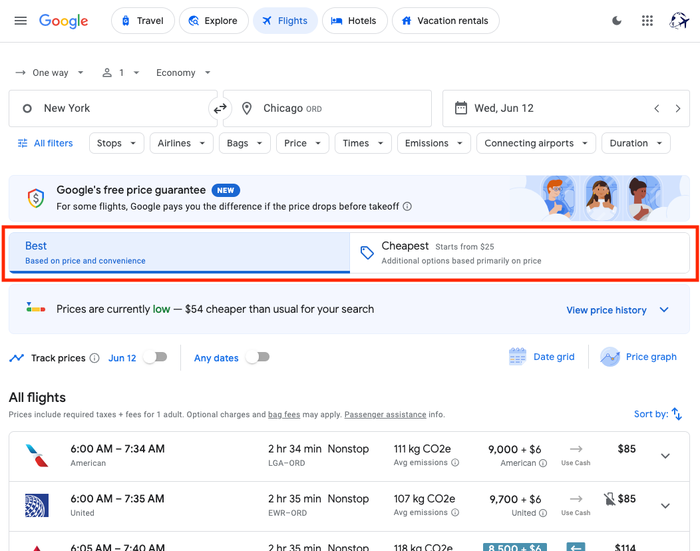Switch to Vacation rentals tab
The width and height of the screenshot is (700, 551).
tap(446, 21)
